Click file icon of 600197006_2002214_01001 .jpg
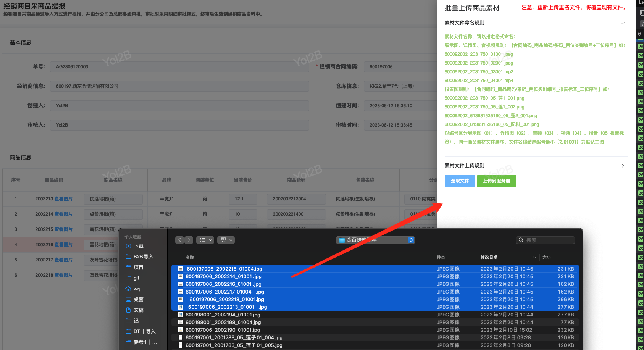The image size is (644, 350). click(x=181, y=277)
